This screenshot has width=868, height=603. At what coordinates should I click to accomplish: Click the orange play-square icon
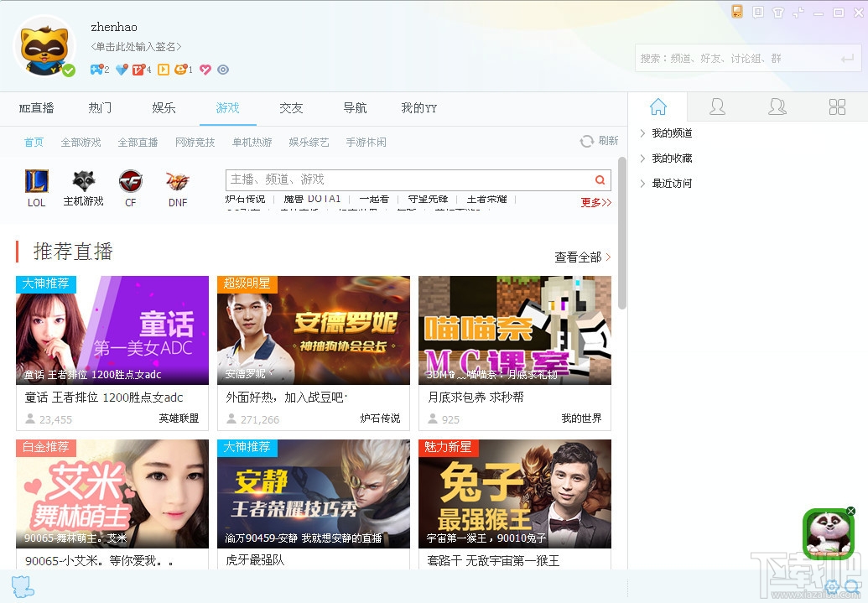click(164, 70)
